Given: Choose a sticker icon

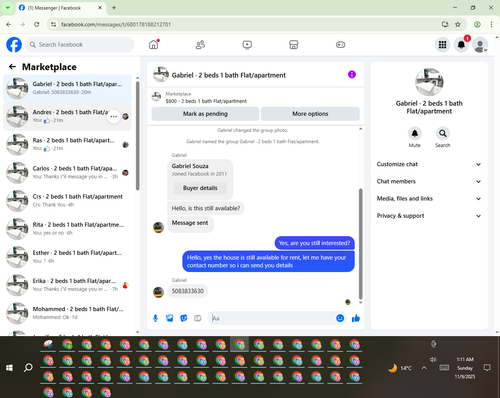Looking at the screenshot, I should pyautogui.click(x=184, y=318).
